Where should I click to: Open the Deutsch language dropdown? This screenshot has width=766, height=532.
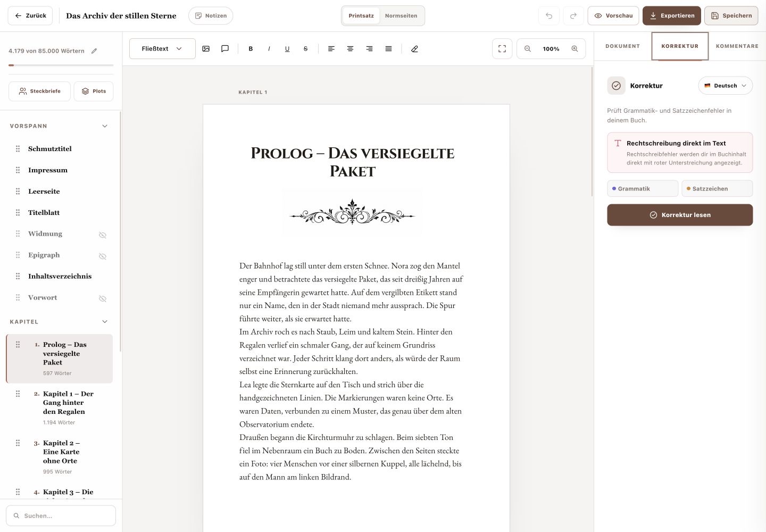point(725,86)
